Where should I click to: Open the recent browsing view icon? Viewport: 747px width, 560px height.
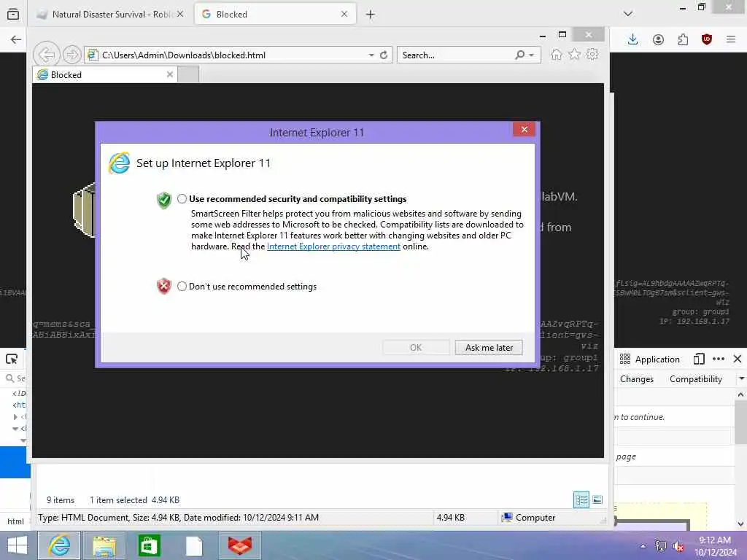13,15
